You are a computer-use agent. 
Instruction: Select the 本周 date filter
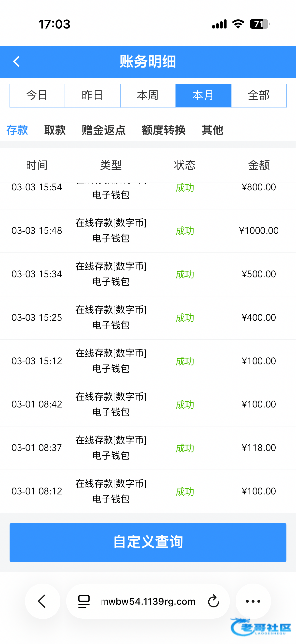[148, 96]
